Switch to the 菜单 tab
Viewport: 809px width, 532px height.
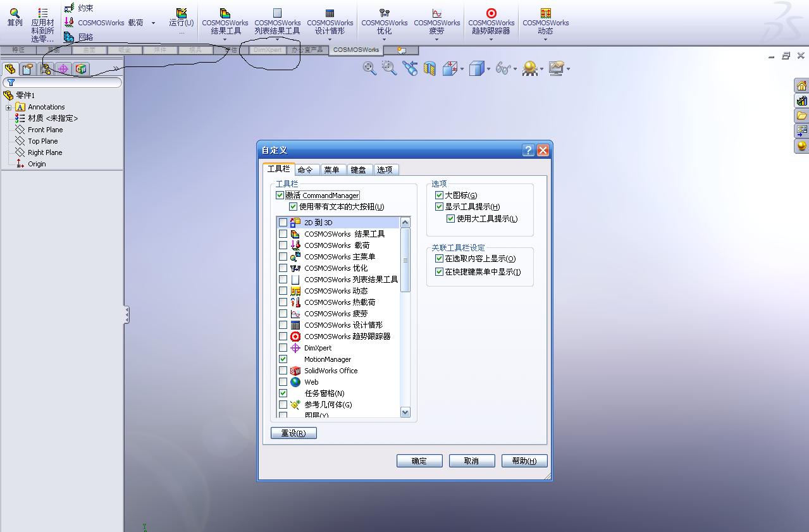tap(332, 170)
